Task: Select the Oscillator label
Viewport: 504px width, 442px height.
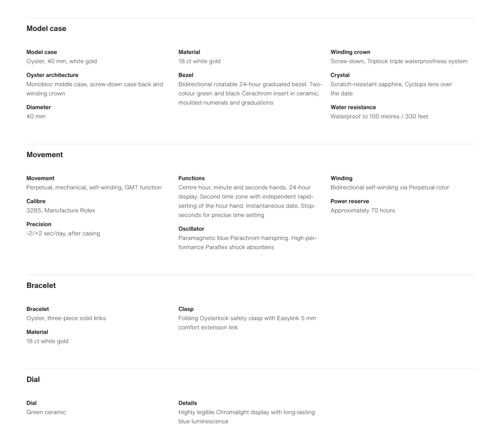Action: pyautogui.click(x=191, y=229)
